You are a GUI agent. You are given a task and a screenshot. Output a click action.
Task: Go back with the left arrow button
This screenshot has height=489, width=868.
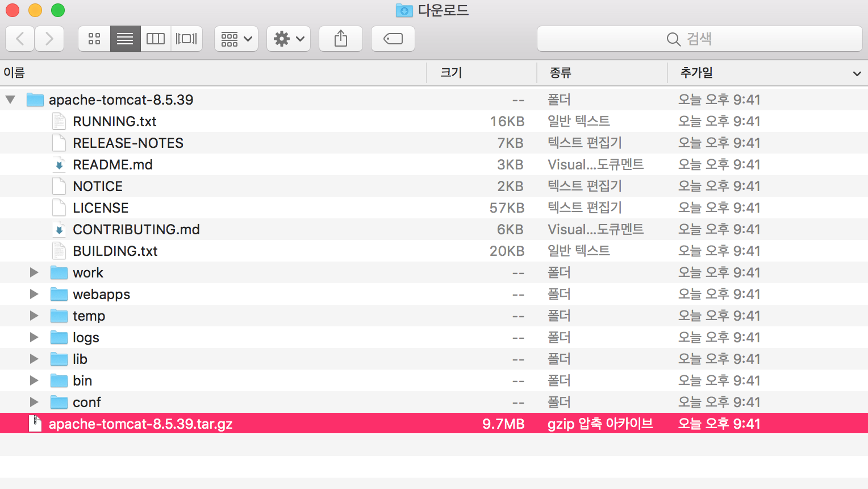(x=20, y=39)
